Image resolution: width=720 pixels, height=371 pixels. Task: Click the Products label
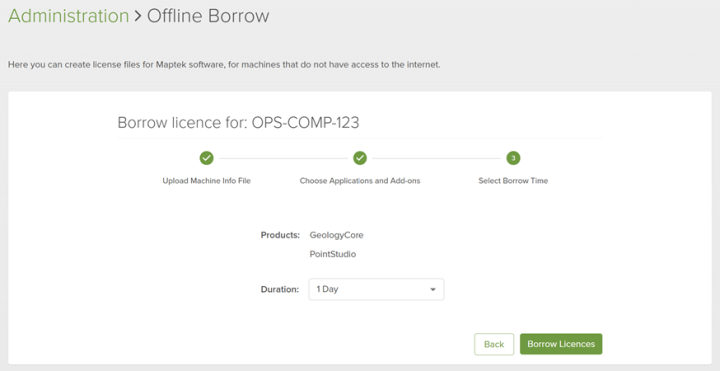coord(280,235)
